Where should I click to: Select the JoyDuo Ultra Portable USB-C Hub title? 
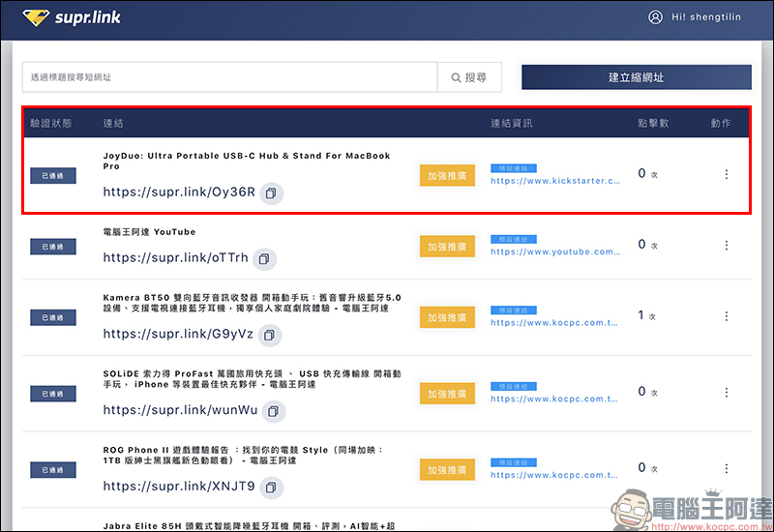tap(247, 161)
